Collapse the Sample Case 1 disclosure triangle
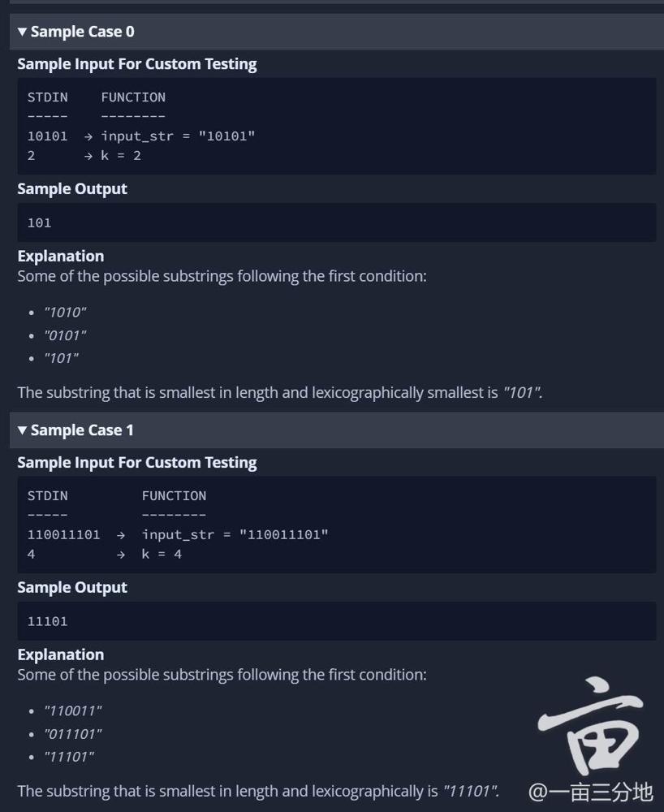The image size is (664, 812). point(23,430)
